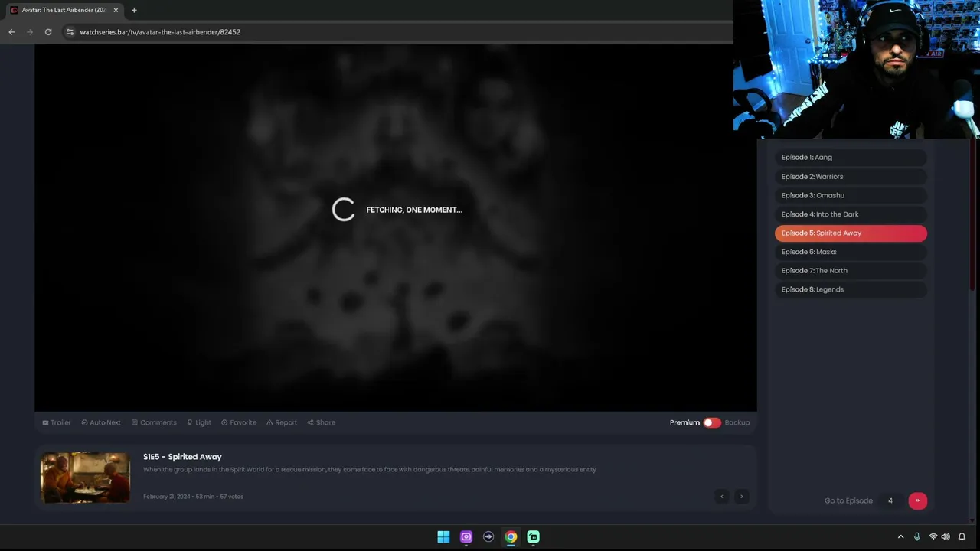Image resolution: width=980 pixels, height=551 pixels.
Task: Go to the previous episode arrow
Action: (721, 497)
